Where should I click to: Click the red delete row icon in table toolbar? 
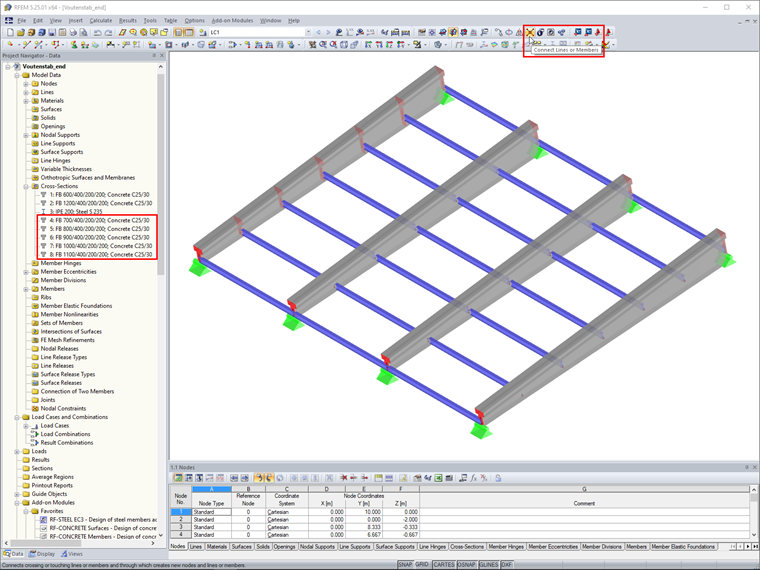click(344, 478)
